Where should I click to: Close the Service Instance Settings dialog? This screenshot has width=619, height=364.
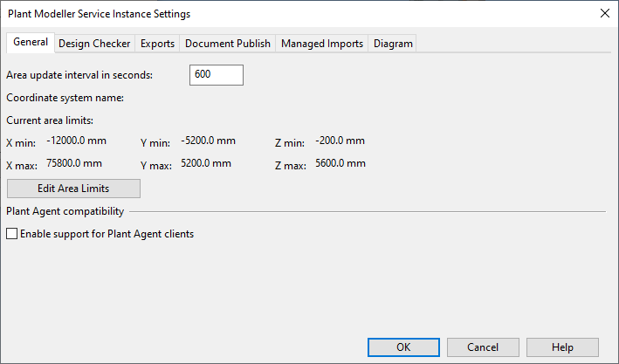[x=603, y=13]
